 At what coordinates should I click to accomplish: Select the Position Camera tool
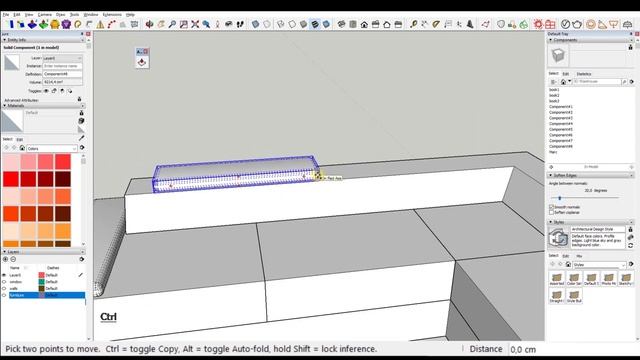[x=218, y=24]
